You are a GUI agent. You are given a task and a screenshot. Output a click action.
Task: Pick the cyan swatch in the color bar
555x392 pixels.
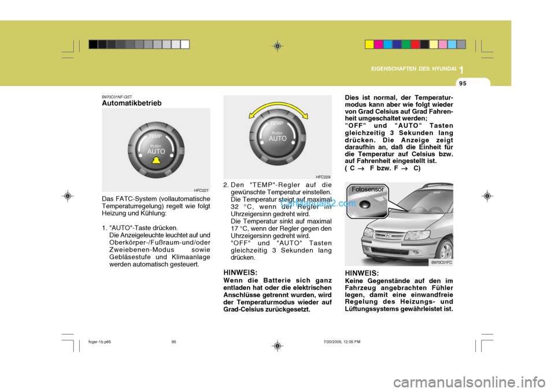point(387,45)
